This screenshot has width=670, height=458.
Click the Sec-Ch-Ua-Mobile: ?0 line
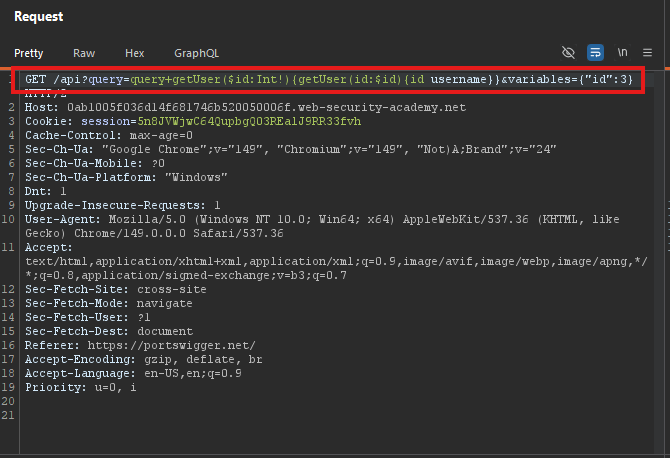pos(94,164)
